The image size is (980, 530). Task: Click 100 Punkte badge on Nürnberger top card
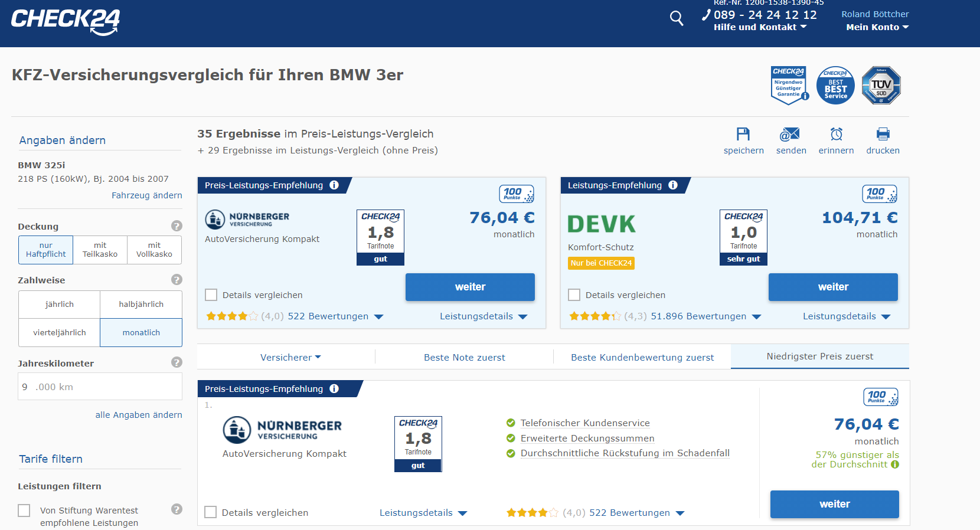[517, 194]
